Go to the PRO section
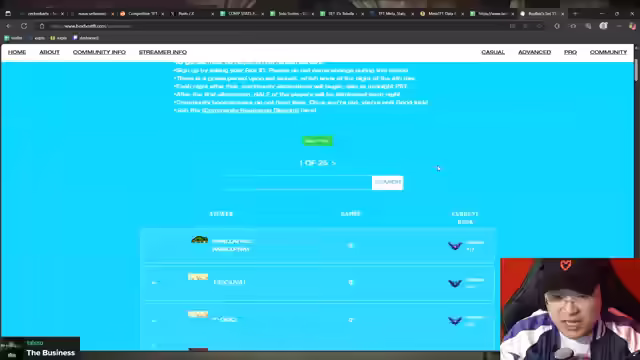Viewport: 640px width, 360px height. coord(570,52)
